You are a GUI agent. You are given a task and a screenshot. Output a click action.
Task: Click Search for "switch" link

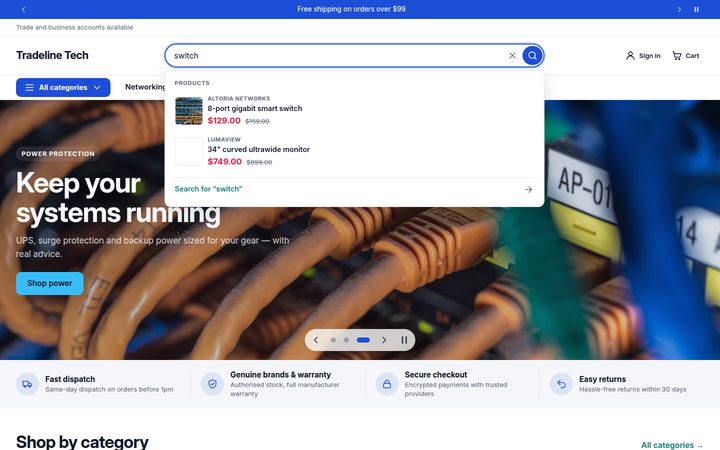click(208, 189)
